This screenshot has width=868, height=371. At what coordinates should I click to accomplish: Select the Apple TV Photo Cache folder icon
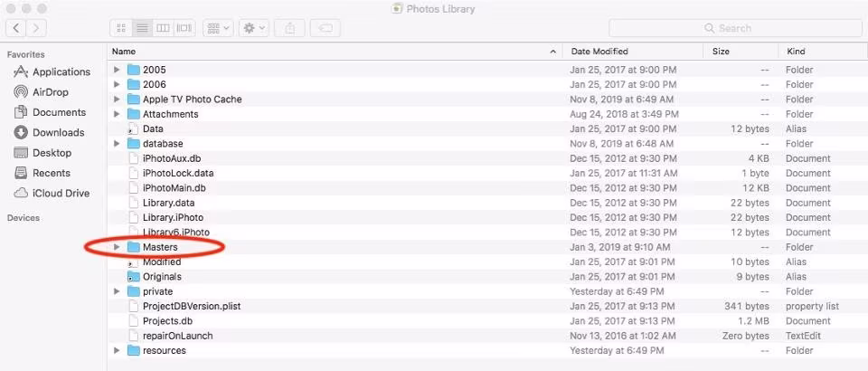coord(134,100)
